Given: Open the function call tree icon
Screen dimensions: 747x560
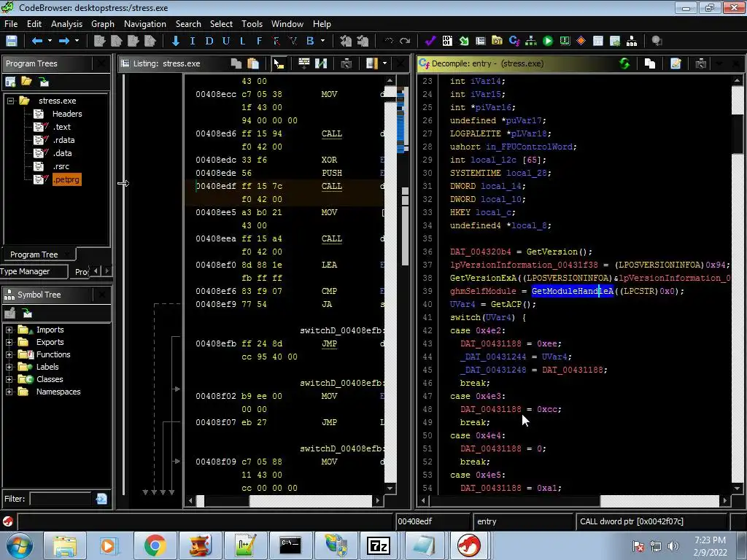Looking at the screenshot, I should tap(632, 41).
